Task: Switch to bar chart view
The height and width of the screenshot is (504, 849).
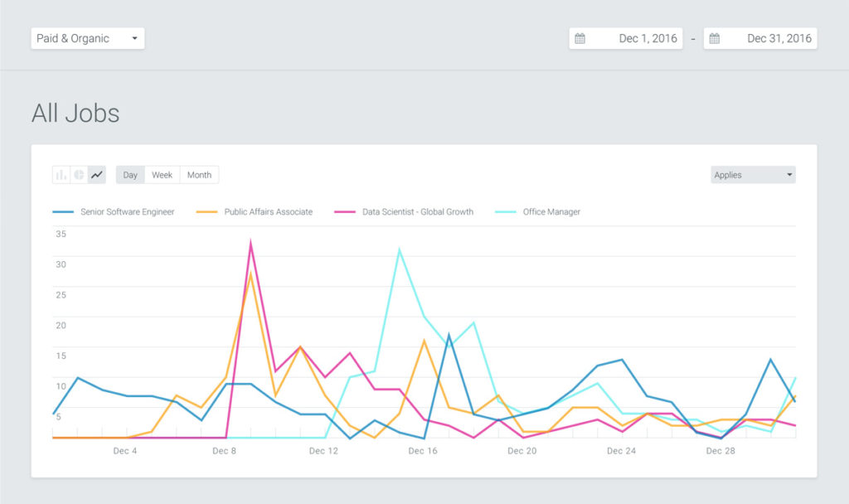Action: (x=61, y=175)
